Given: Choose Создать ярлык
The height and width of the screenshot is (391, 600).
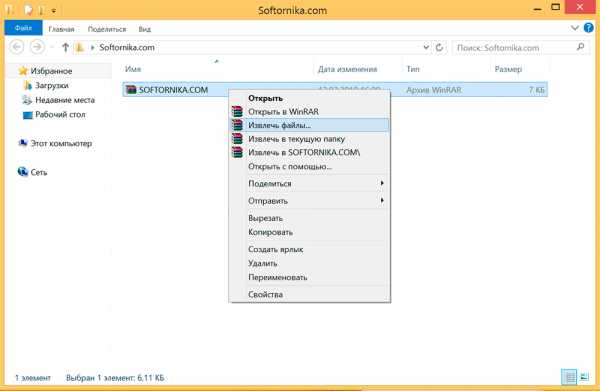Looking at the screenshot, I should click(x=309, y=249).
